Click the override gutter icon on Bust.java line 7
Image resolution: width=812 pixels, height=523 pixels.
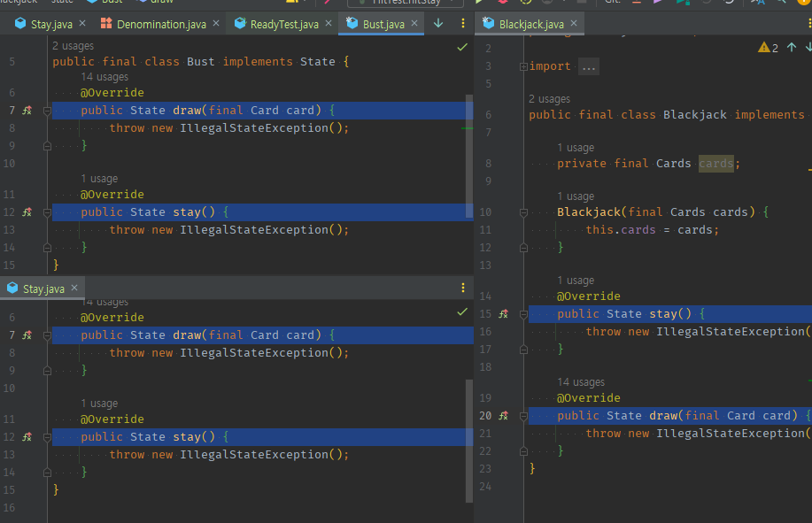point(27,111)
